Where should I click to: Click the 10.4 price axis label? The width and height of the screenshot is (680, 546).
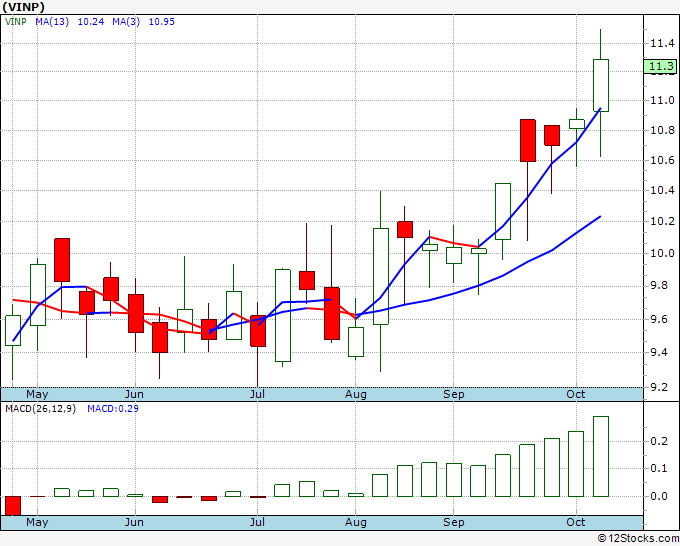coord(662,190)
